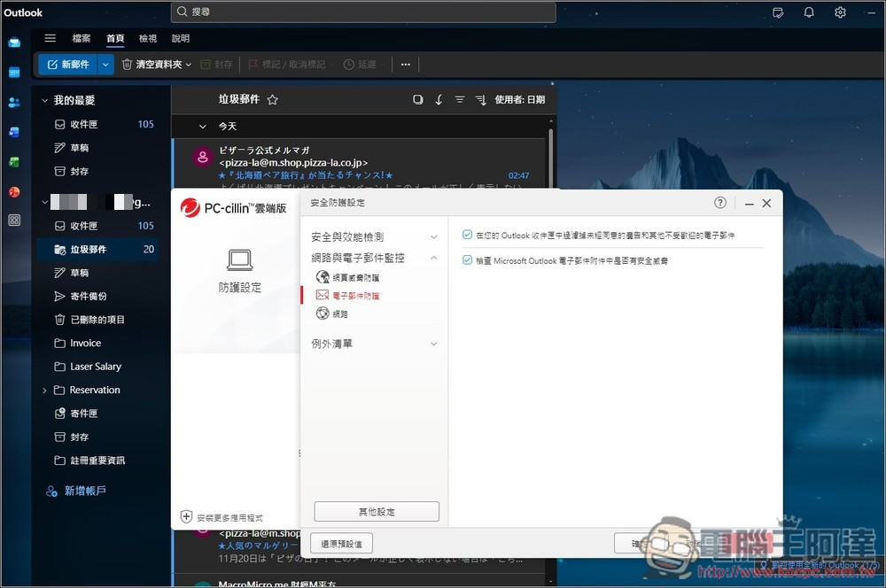Screen dimensions: 886x588
Task: Toggle the Outlook inbox spam filtering checkbox
Action: (x=466, y=234)
